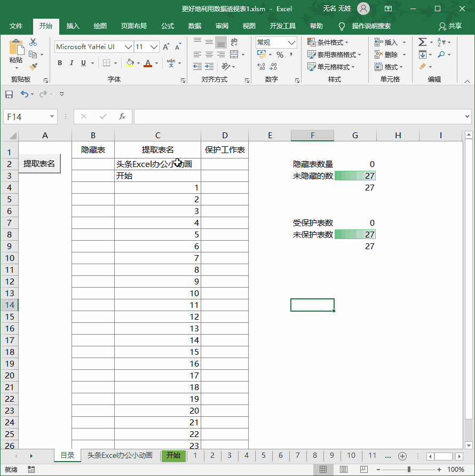This screenshot has width=475, height=476.
Task: Click the Cut scissors icon
Action: [x=33, y=42]
